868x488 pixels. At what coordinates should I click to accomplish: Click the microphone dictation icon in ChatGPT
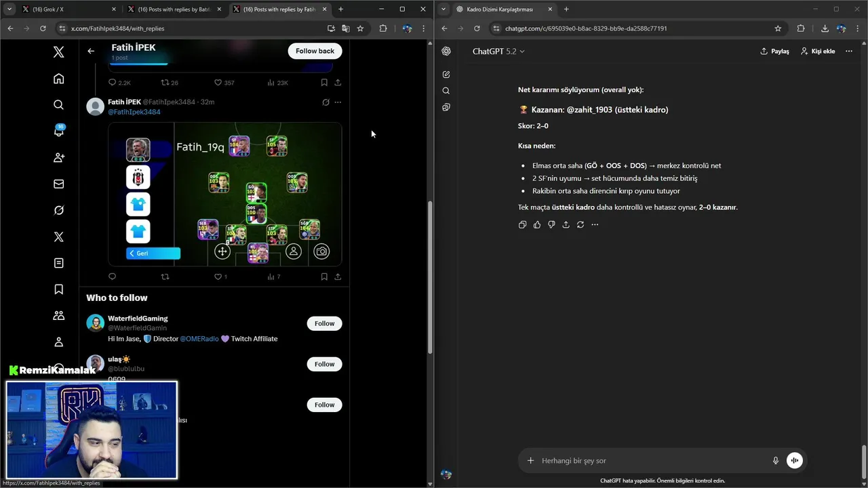click(776, 461)
